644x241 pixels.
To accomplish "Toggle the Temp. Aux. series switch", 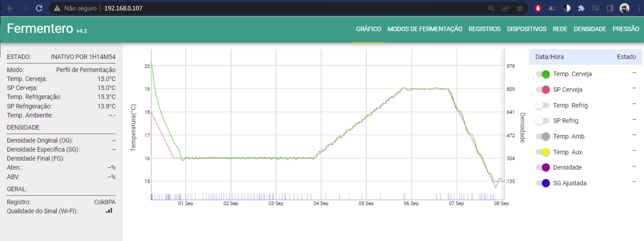I will 543,152.
